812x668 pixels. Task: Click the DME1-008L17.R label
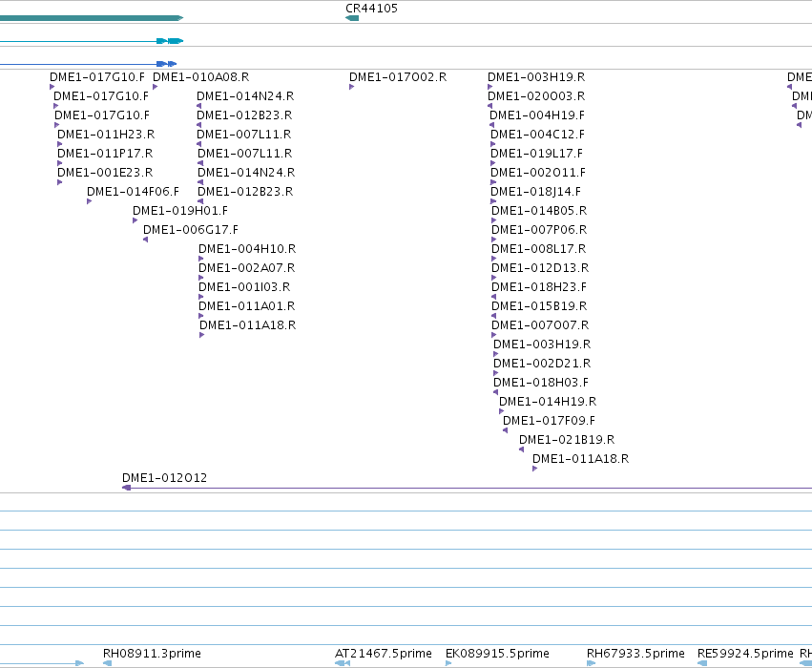tap(538, 248)
